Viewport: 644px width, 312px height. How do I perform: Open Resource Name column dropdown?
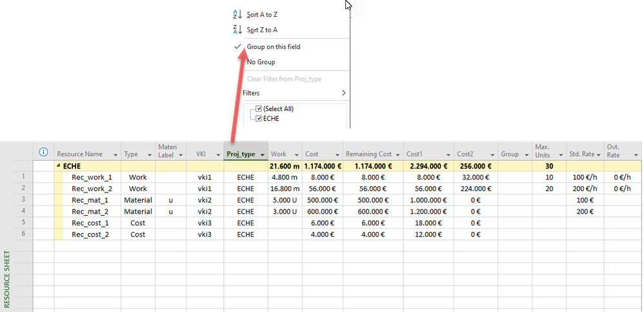click(x=116, y=154)
